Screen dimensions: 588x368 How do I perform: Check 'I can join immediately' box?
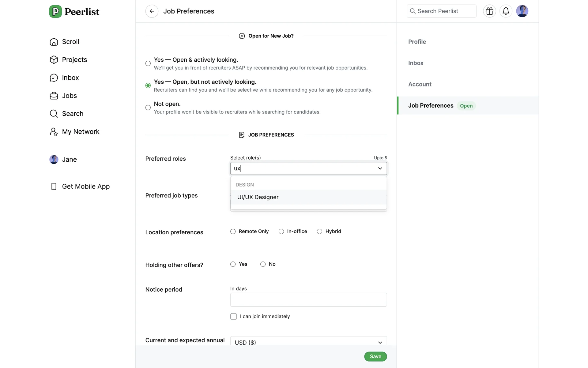(234, 316)
